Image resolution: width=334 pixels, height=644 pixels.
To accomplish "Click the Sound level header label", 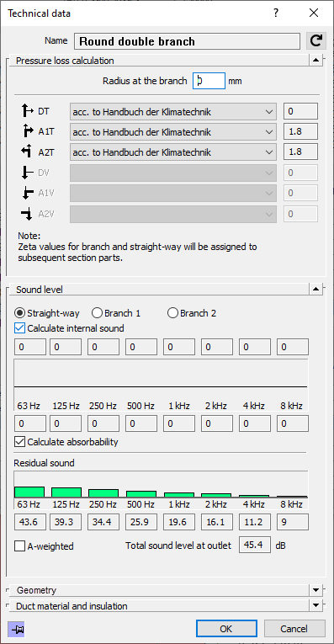I will coord(40,290).
